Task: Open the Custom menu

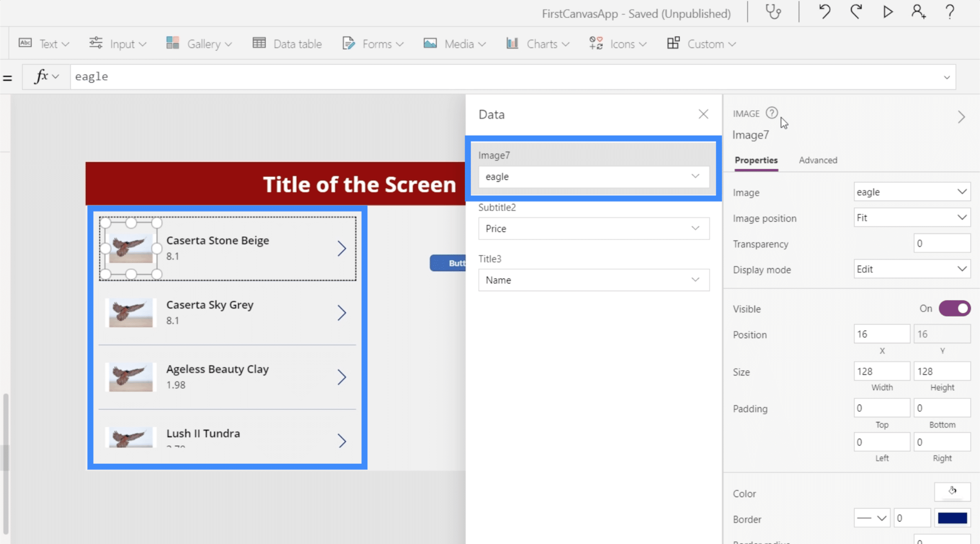Action: click(x=701, y=44)
